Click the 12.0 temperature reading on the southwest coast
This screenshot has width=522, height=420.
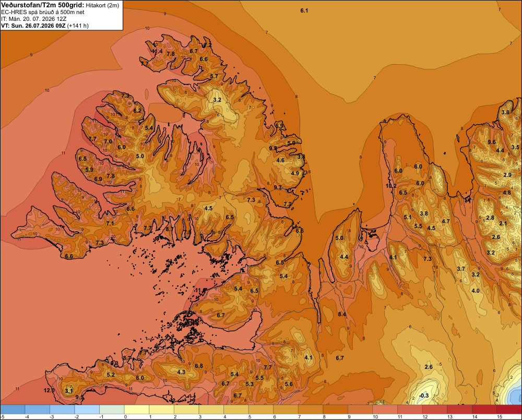click(49, 390)
